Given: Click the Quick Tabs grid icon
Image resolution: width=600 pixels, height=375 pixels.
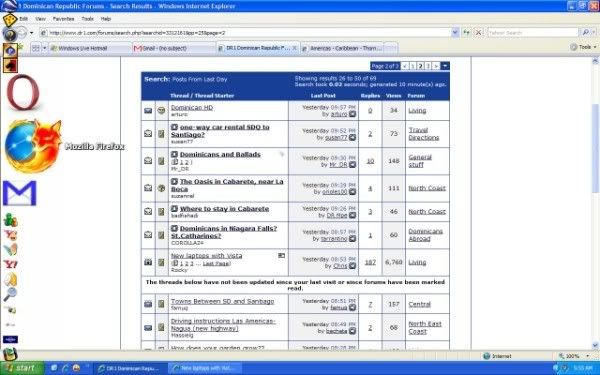Looking at the screenshot, I should click(36, 48).
